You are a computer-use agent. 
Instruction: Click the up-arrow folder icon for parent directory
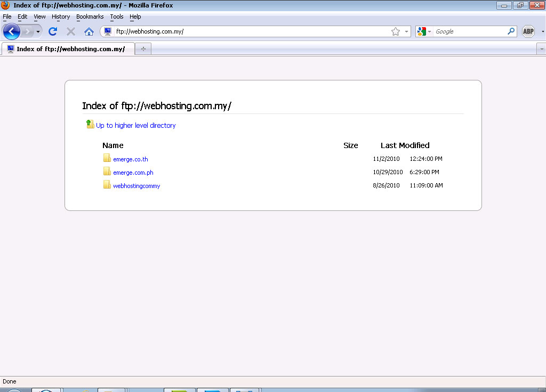pyautogui.click(x=90, y=125)
